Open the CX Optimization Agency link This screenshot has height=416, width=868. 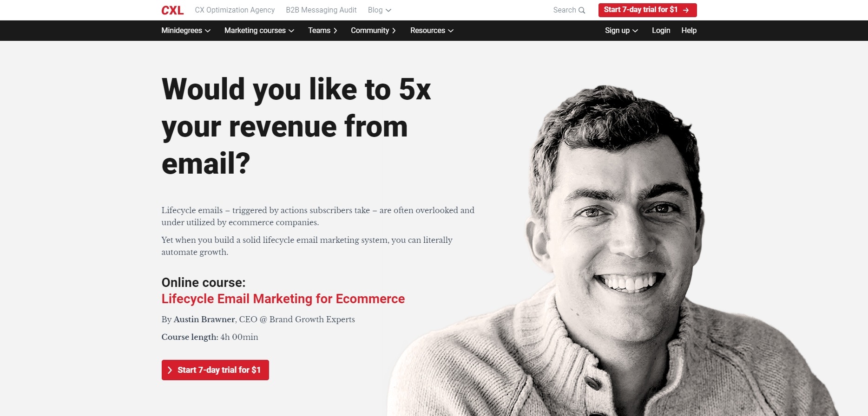tap(235, 10)
